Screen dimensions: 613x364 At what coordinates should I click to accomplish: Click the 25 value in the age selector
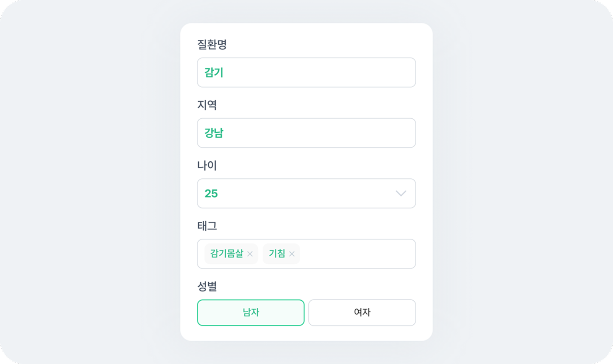(x=211, y=193)
